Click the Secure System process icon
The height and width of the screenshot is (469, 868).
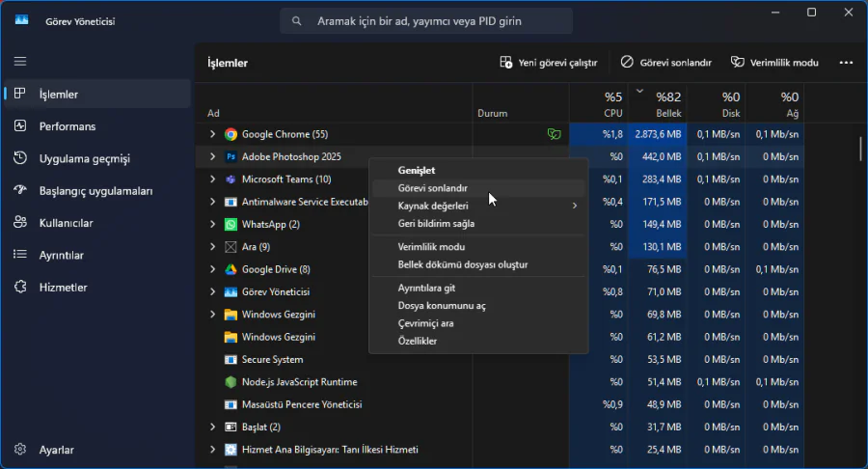point(231,359)
